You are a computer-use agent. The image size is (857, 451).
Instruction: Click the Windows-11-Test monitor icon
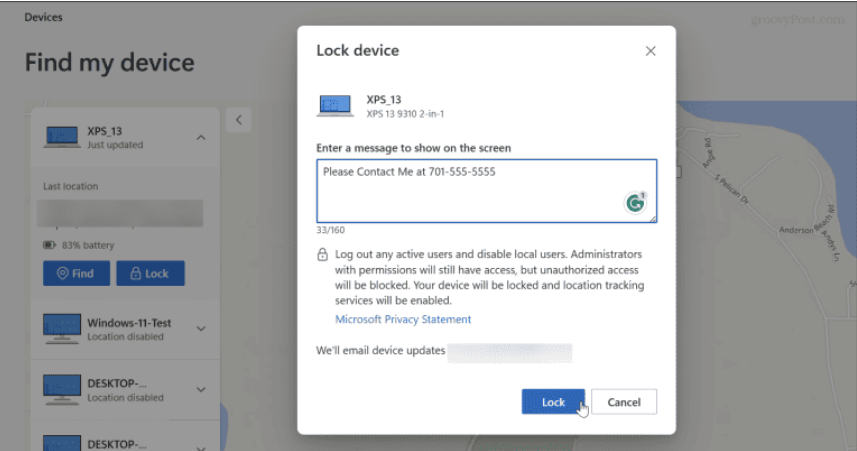(x=62, y=329)
